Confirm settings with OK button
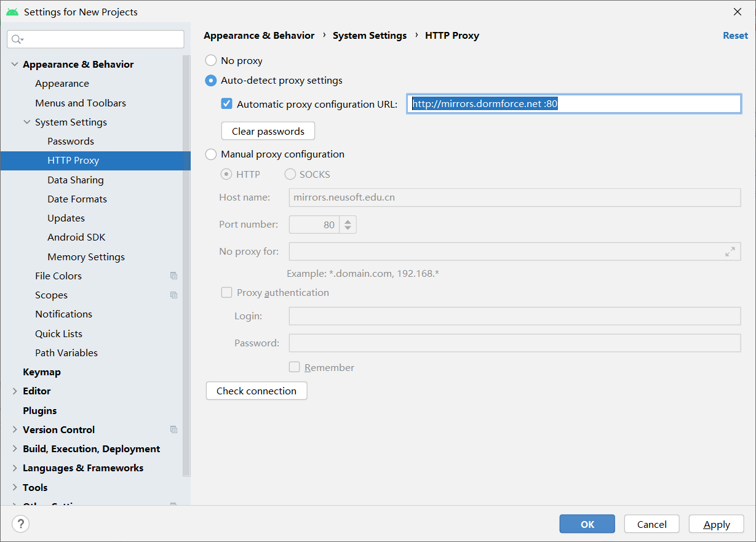Screen dimensions: 756x542 [x=587, y=524]
